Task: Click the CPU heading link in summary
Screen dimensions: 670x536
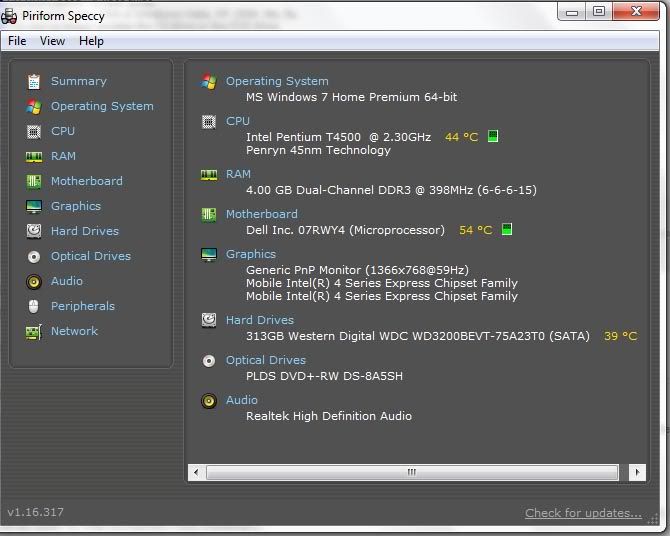Action: tap(238, 121)
